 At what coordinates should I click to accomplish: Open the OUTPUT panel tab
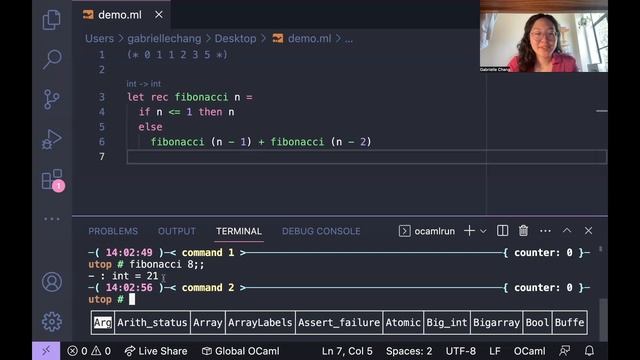(177, 231)
